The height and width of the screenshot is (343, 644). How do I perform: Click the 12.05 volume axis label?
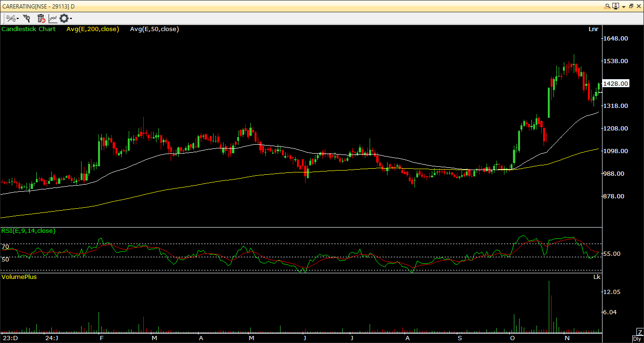tap(612, 292)
